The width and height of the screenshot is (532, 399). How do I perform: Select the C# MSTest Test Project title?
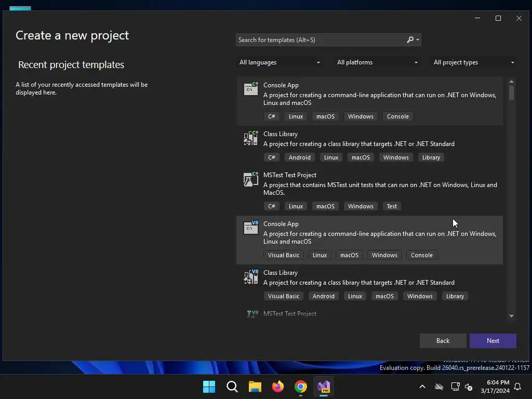click(290, 175)
